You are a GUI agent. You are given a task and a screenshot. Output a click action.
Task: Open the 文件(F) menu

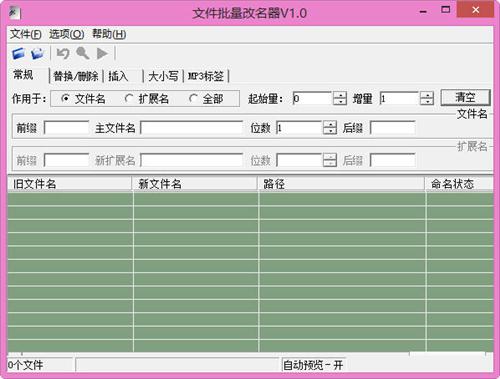(x=26, y=34)
